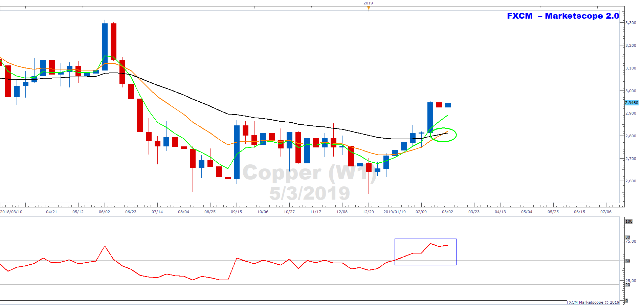Click the 08/25 date label

click(210, 212)
